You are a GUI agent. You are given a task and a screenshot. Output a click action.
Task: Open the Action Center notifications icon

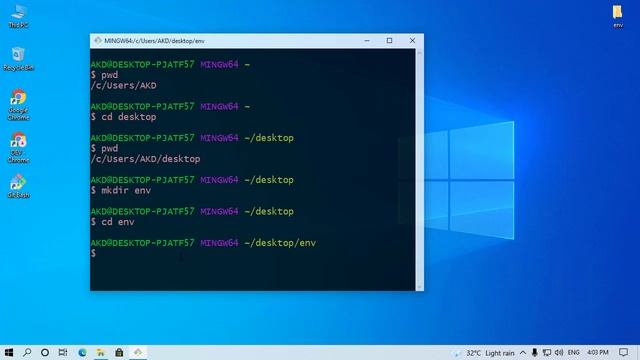point(623,353)
